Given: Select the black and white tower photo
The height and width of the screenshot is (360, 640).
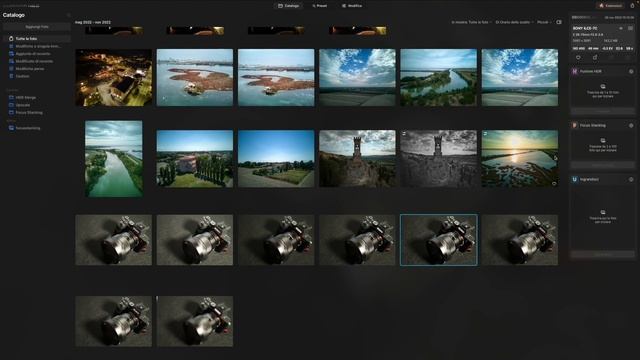Looking at the screenshot, I should click(438, 159).
